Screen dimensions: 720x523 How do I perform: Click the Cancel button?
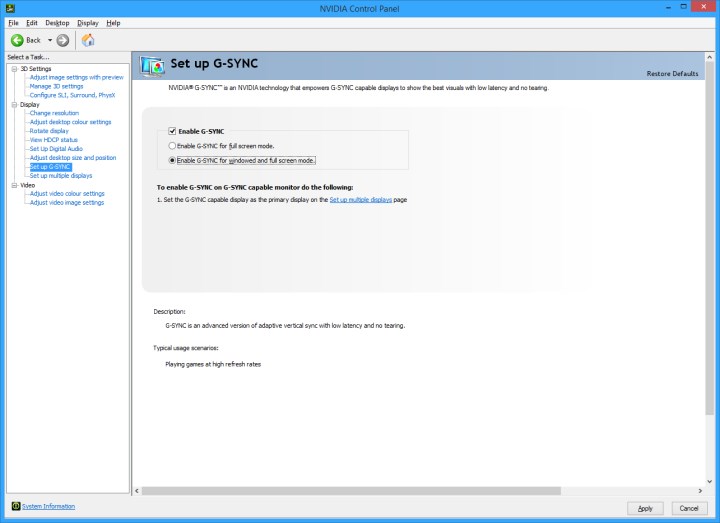pyautogui.click(x=689, y=508)
